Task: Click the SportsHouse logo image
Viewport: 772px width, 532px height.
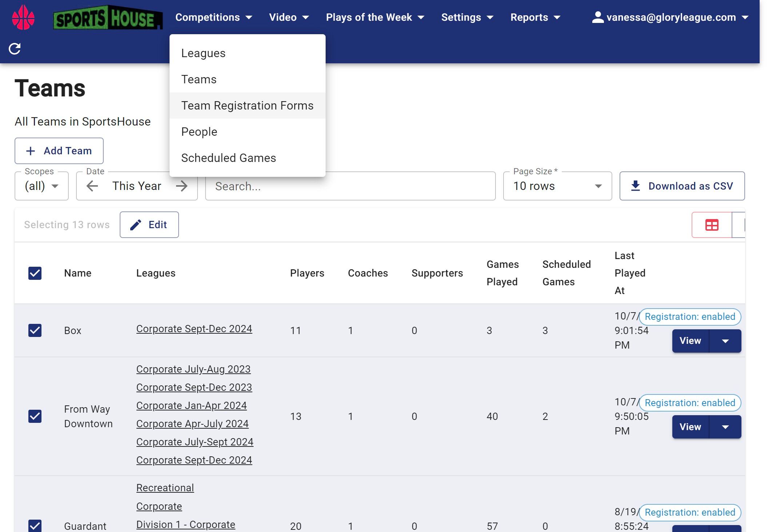Action: click(x=108, y=17)
